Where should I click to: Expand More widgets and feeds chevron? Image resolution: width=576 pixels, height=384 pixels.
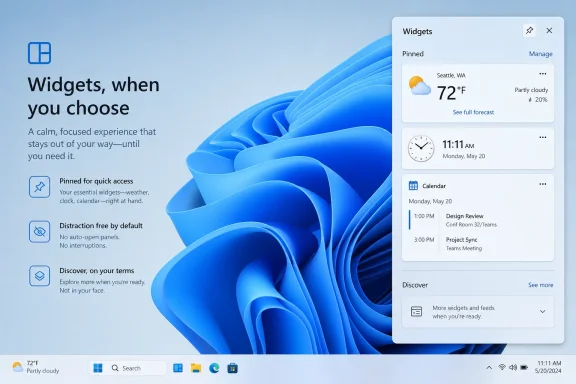pos(543,312)
